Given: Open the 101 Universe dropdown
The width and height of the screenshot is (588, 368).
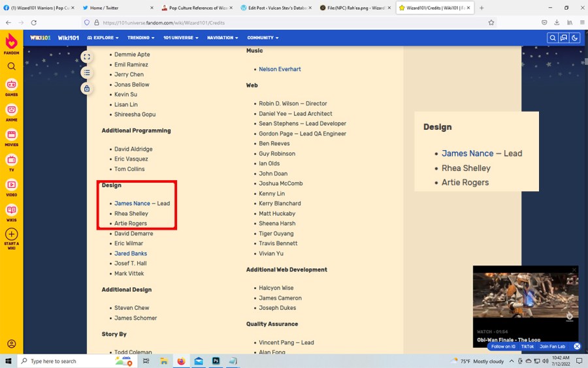Looking at the screenshot, I should tap(181, 38).
